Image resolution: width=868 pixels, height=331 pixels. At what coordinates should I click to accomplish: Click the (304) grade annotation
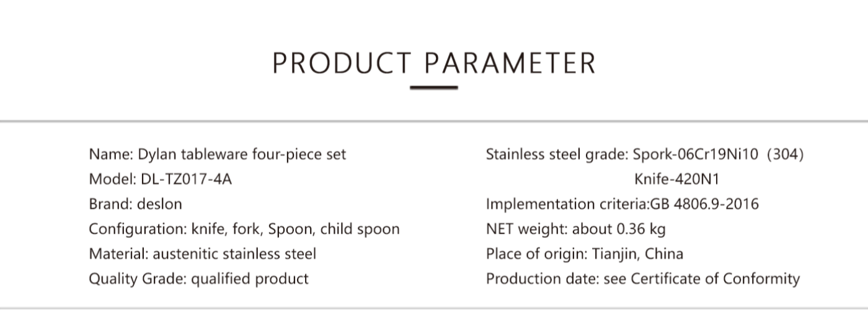pos(786,154)
